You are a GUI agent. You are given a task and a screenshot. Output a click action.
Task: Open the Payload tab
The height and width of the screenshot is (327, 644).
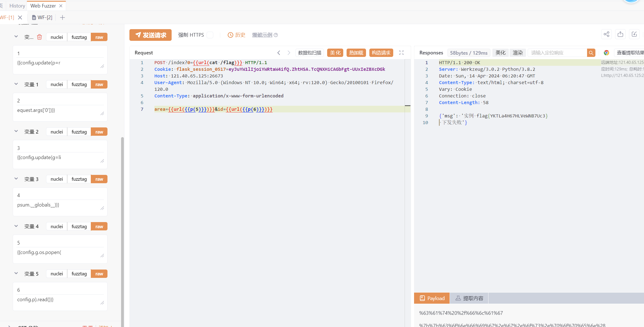(432, 298)
